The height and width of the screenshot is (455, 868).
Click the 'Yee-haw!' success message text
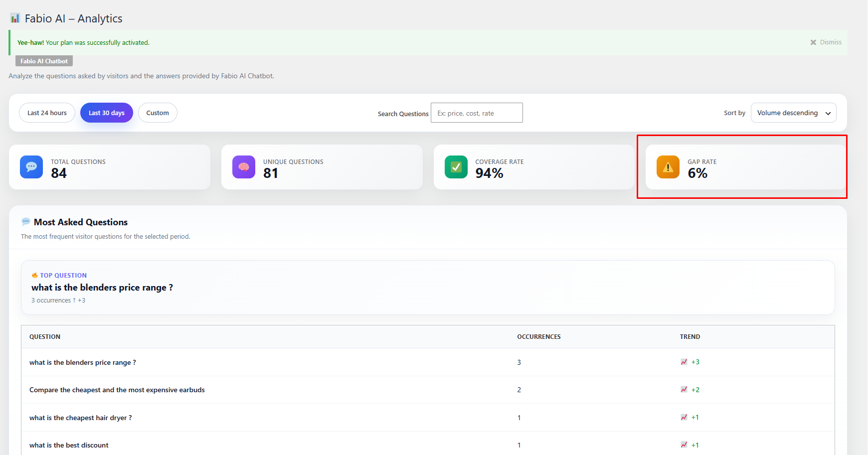(83, 43)
